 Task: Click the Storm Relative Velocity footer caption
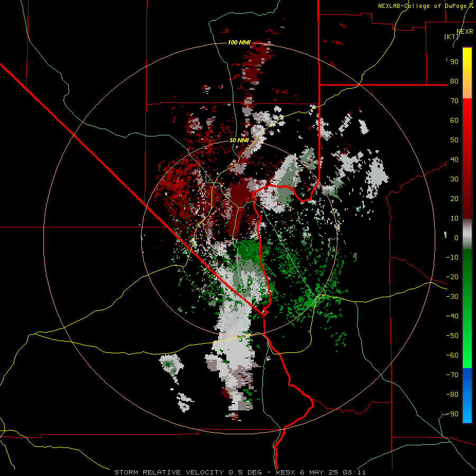pos(240,472)
